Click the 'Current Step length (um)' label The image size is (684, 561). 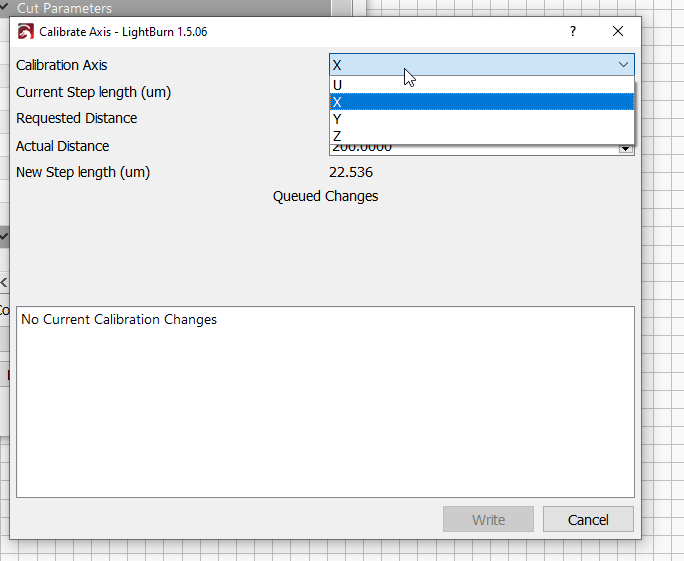tap(93, 92)
